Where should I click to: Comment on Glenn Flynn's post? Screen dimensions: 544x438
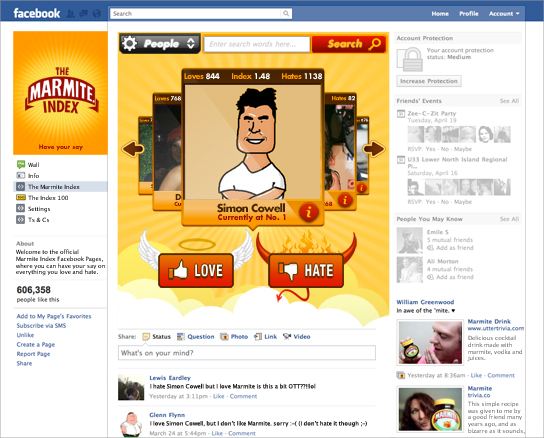(242, 433)
